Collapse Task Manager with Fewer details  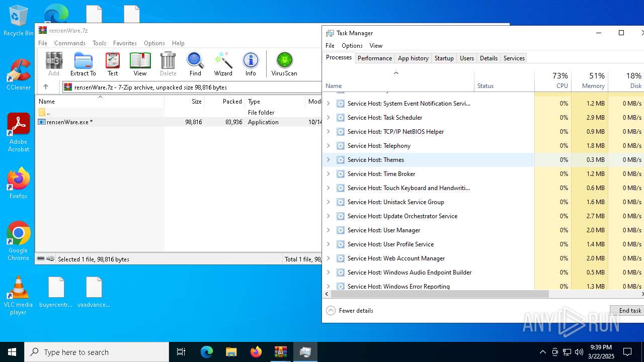tap(350, 310)
